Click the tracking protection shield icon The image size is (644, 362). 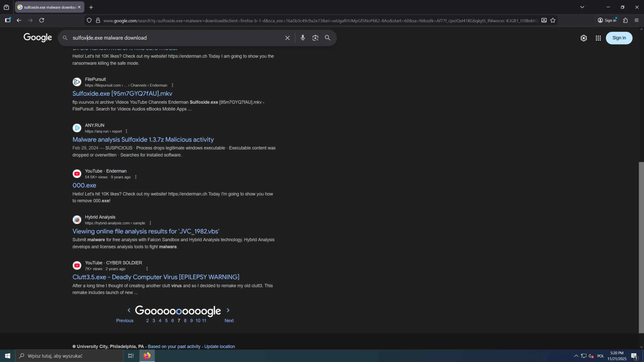tap(89, 20)
